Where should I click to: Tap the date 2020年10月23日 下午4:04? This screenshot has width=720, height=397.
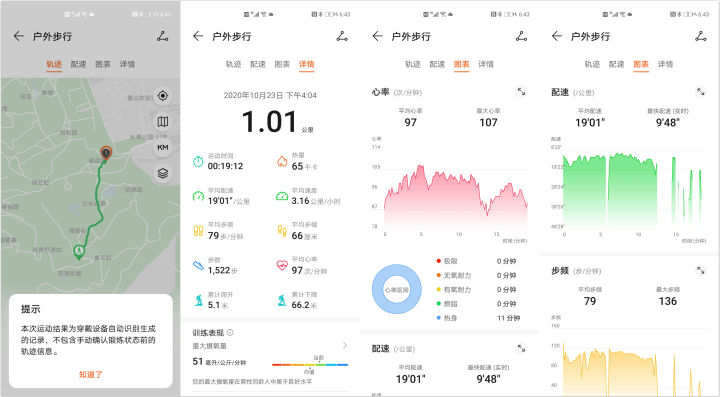click(x=270, y=95)
